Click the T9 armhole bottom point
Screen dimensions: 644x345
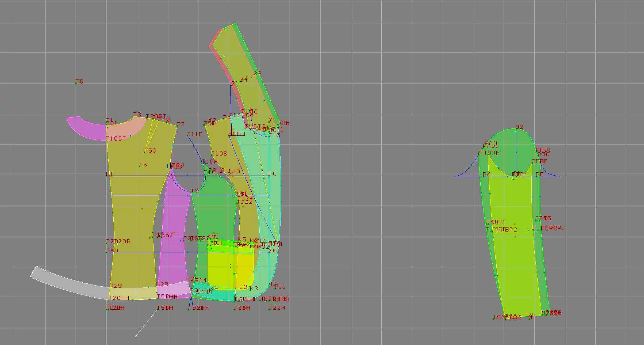point(191,192)
